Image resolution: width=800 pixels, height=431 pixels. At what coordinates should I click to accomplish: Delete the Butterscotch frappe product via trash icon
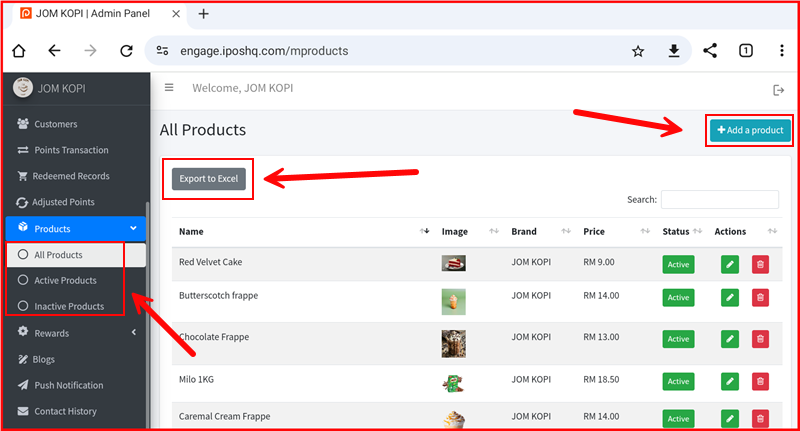point(760,298)
